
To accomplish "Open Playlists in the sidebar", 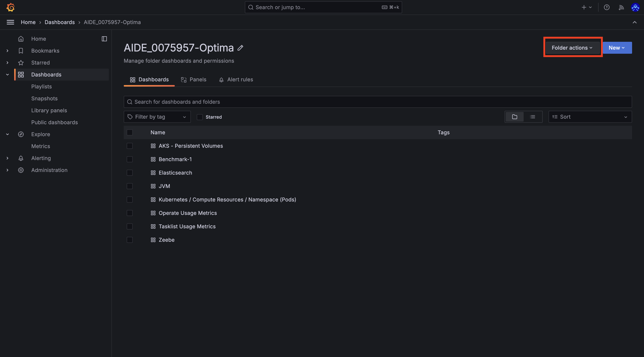I will point(42,87).
